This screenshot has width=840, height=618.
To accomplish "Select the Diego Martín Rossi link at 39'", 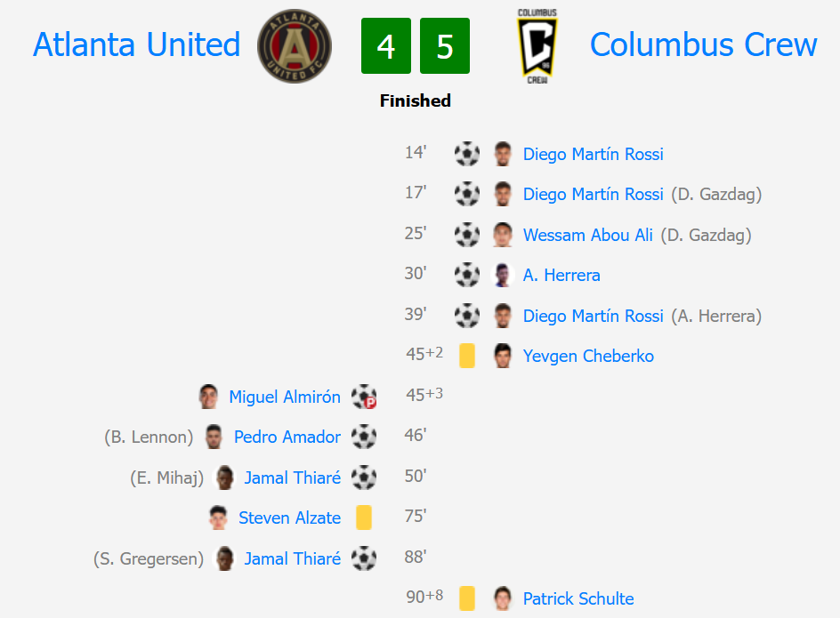I will click(x=593, y=316).
